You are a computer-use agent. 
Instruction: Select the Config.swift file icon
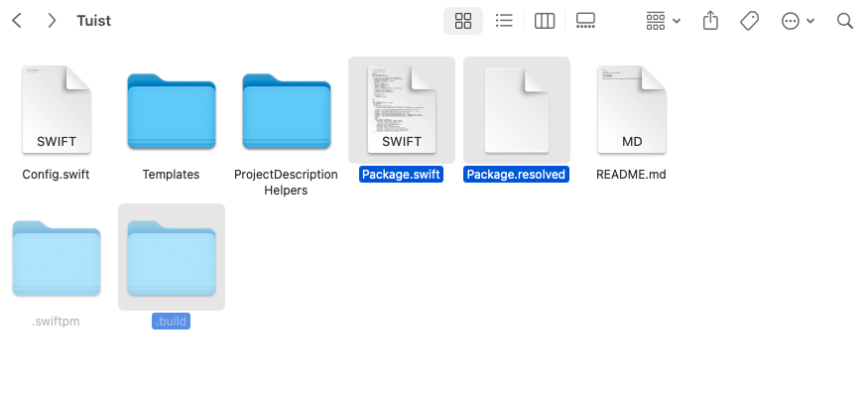56,109
